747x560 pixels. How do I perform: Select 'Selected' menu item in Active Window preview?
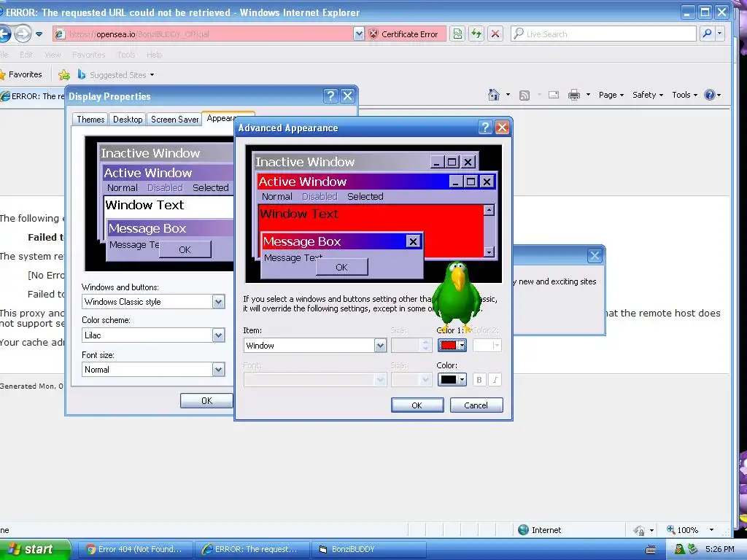pos(365,196)
